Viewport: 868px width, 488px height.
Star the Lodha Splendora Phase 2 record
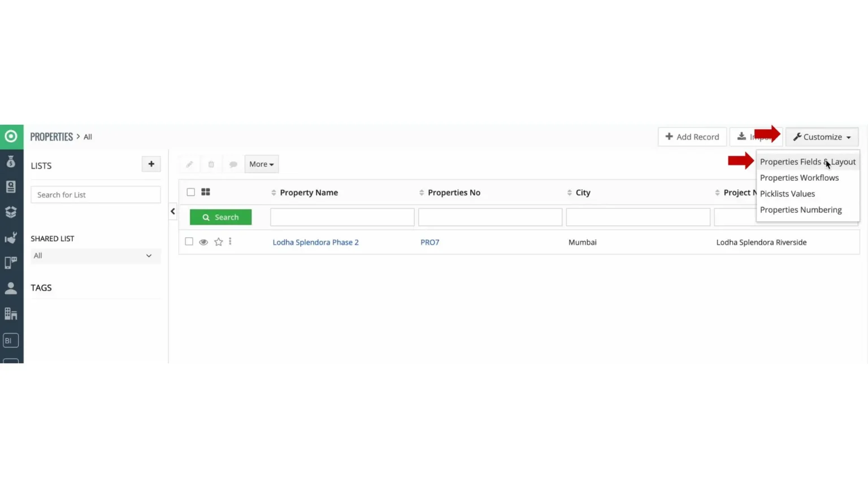click(x=218, y=242)
